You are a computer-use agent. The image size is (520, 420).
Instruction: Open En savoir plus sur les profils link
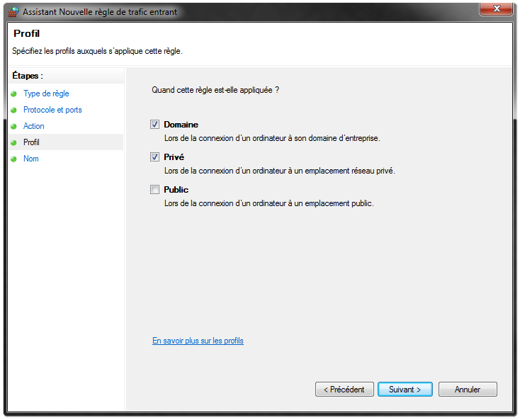pos(198,341)
